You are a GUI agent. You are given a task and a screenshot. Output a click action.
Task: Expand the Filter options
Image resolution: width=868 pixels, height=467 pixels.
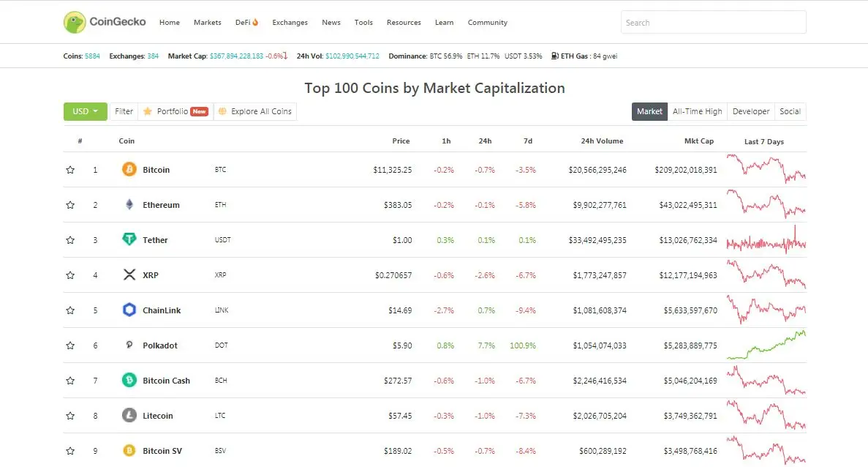tap(124, 111)
